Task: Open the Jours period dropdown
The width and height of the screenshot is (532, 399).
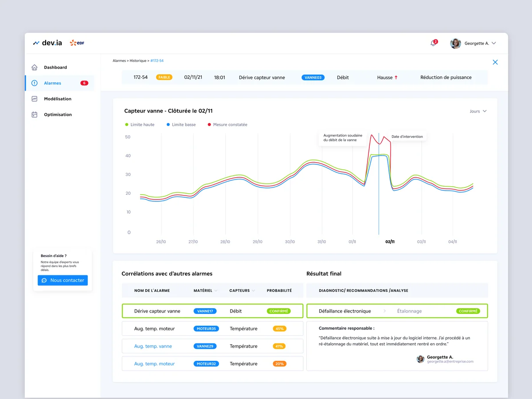Action: 478,111
